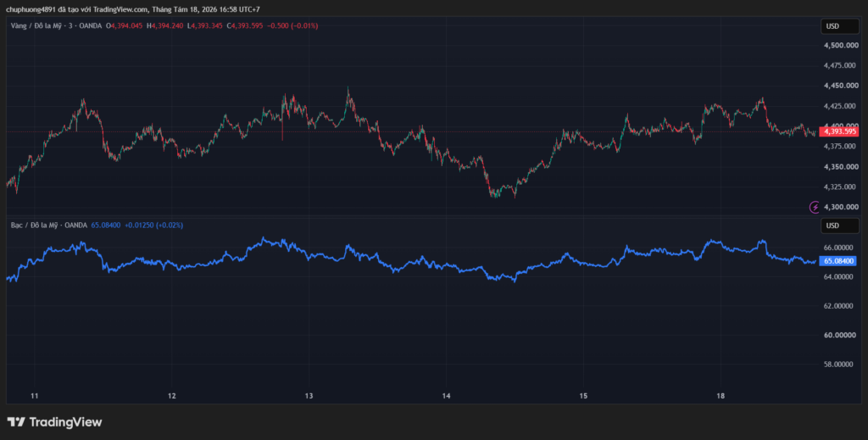Click the 4,450.000 price axis label
The height and width of the screenshot is (440, 868).
(841, 86)
